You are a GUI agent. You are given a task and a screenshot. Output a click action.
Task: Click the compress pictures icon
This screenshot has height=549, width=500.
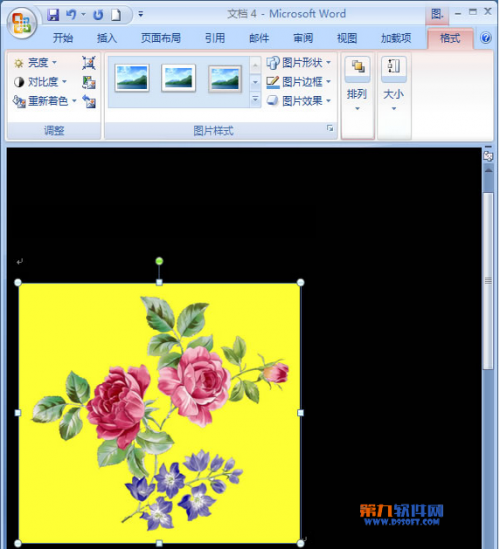coord(89,63)
